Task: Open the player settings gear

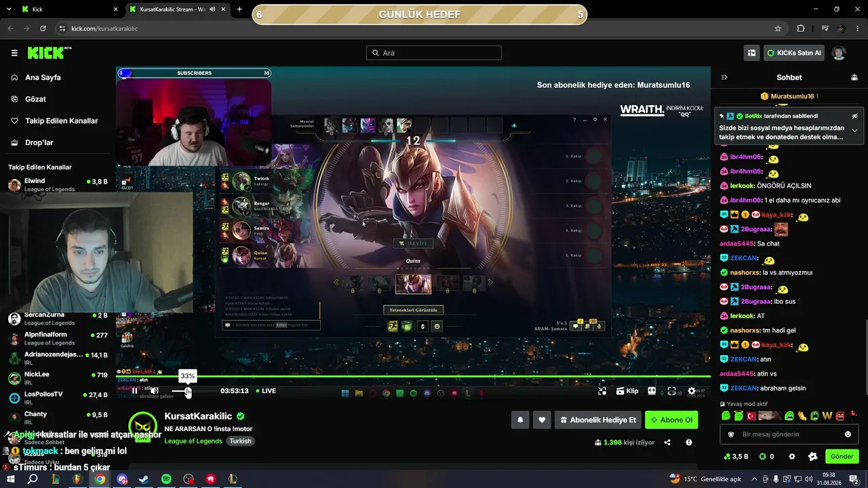Action: pyautogui.click(x=692, y=391)
